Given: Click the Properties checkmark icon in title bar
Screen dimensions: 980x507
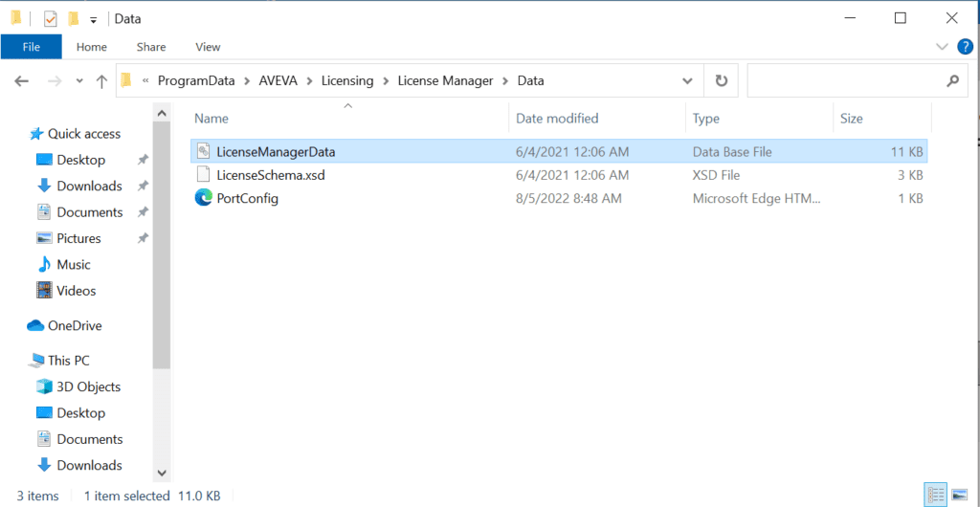Looking at the screenshot, I should coord(51,18).
